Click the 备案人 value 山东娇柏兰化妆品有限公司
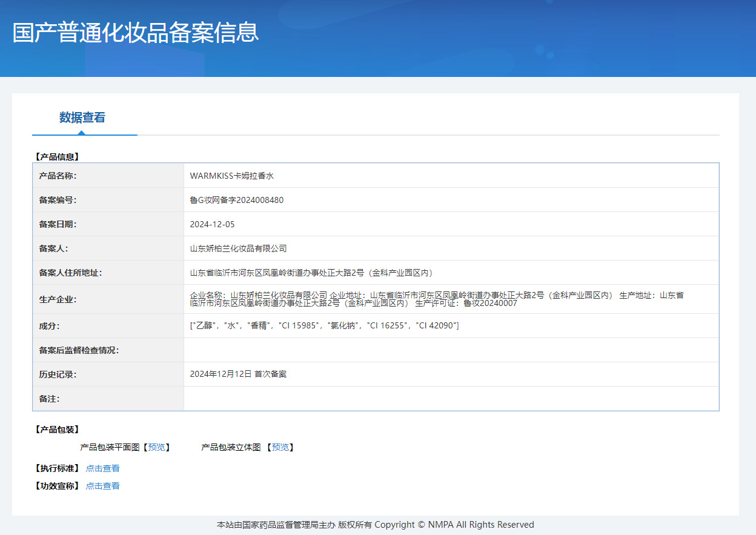This screenshot has width=756, height=535. pyautogui.click(x=238, y=248)
